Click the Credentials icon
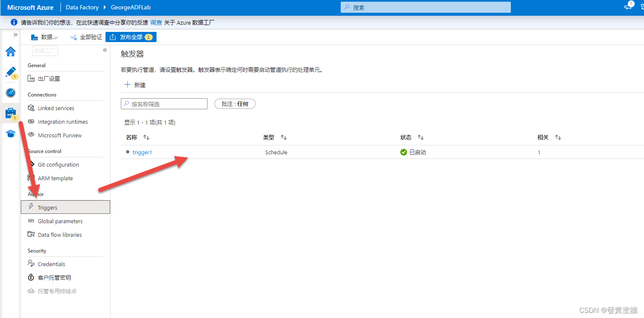 31,264
